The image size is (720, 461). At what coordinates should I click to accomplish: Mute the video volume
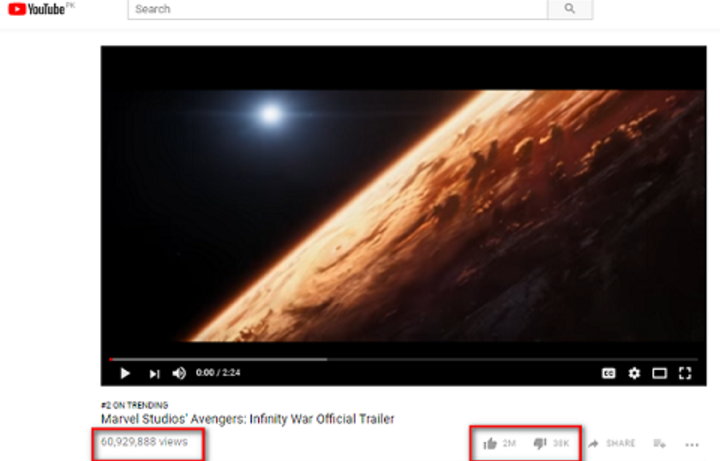[x=179, y=373]
